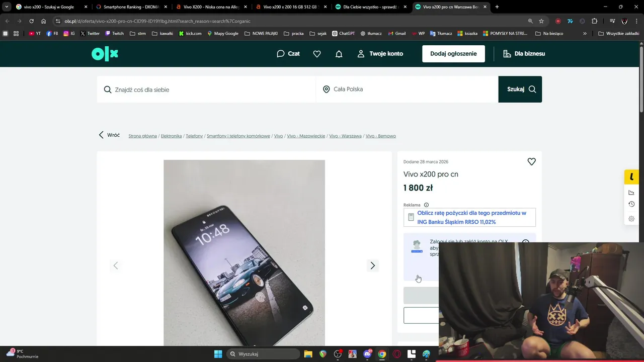
Task: Switch to Vivo X200 Niska cena Allegro tab
Action: tap(211, 7)
